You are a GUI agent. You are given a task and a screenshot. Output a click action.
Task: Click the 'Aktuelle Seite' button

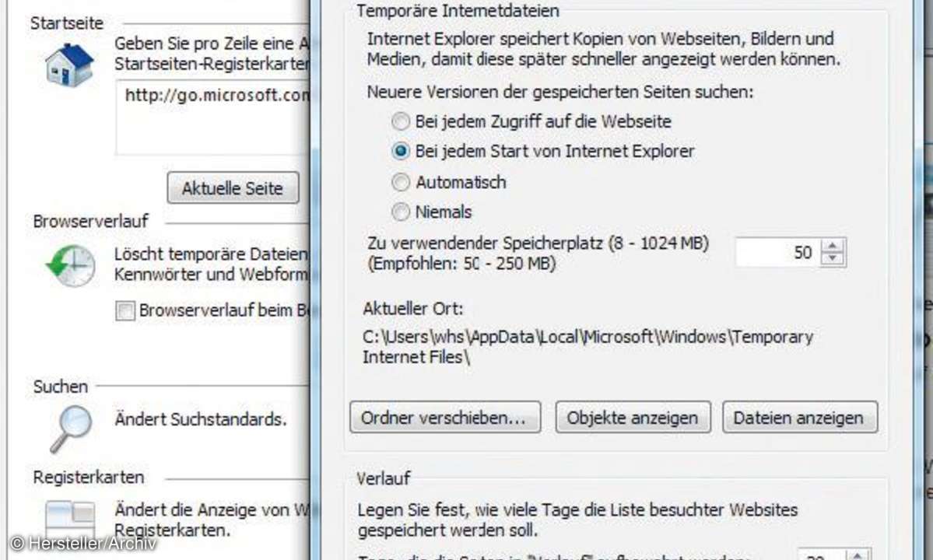point(232,188)
